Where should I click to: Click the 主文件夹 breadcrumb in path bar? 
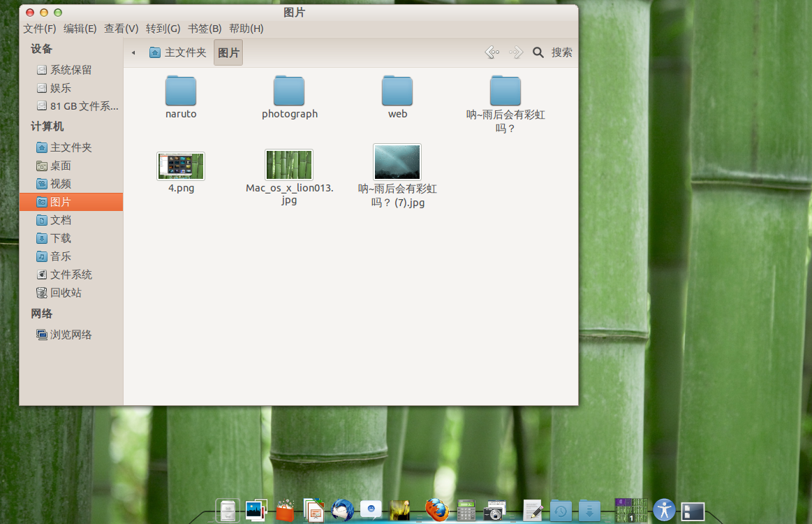[x=177, y=52]
